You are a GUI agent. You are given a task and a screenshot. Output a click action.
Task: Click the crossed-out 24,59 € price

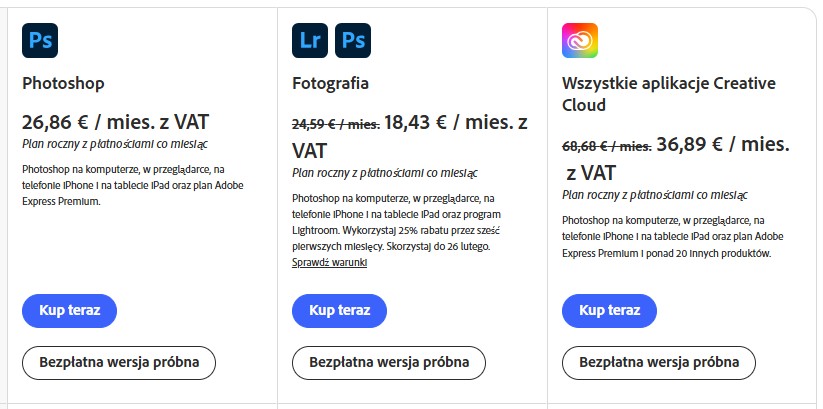pyautogui.click(x=335, y=125)
